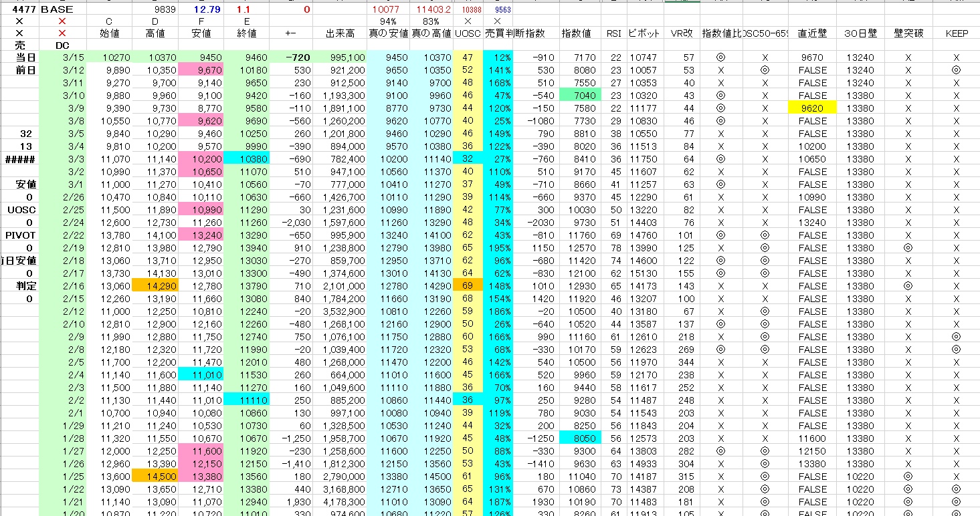Select the orange 14,500 high price cell

(155, 477)
